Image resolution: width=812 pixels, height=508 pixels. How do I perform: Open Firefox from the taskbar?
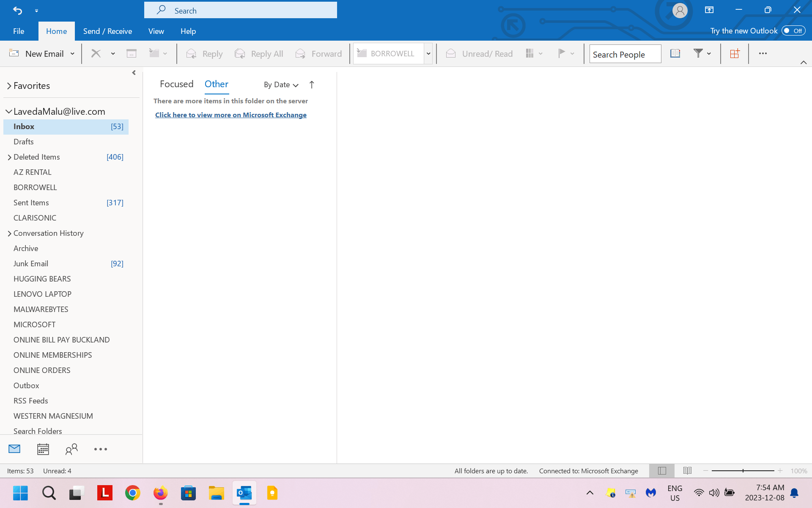pyautogui.click(x=161, y=493)
